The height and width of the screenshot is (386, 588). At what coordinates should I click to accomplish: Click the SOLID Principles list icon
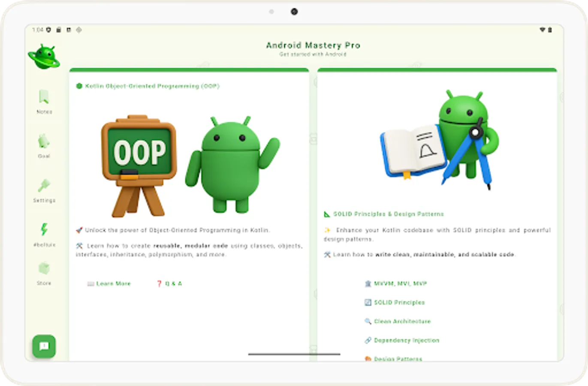(x=368, y=302)
